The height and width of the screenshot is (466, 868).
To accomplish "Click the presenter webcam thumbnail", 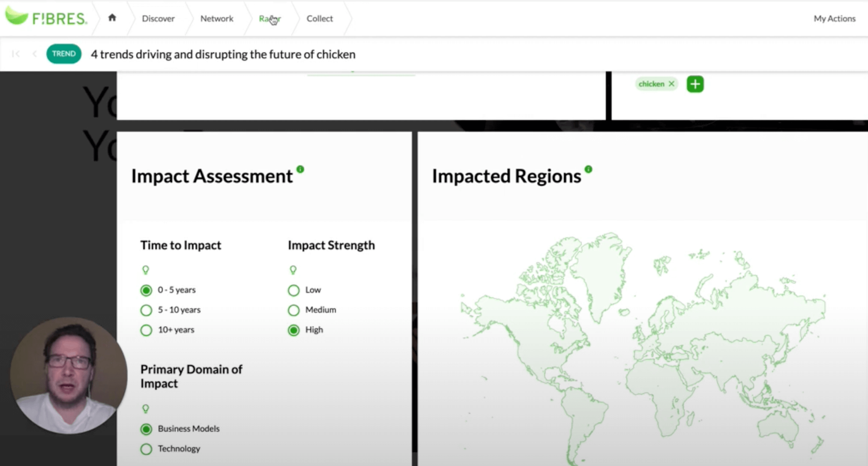I will point(69,375).
